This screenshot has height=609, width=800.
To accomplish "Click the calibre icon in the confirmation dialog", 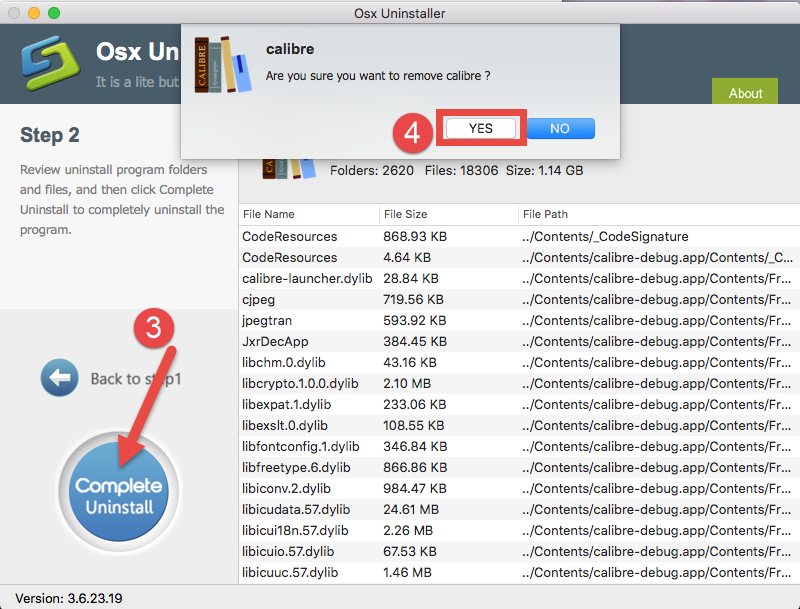I will tap(220, 64).
